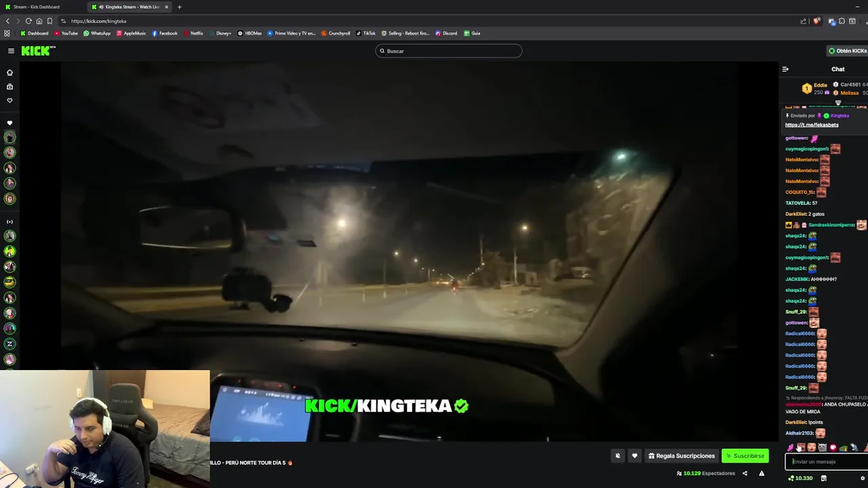Open the Dashboard bookmark
The width and height of the screenshot is (868, 488).
(x=35, y=33)
